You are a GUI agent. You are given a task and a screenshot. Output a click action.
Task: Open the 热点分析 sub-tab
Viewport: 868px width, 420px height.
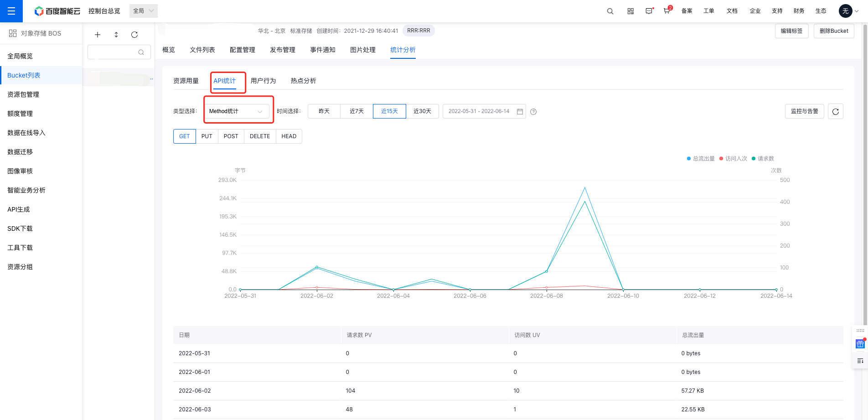(304, 81)
